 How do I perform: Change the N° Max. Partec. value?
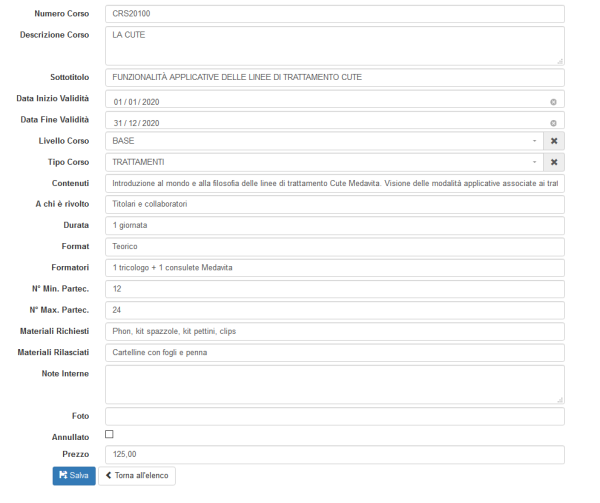(334, 310)
